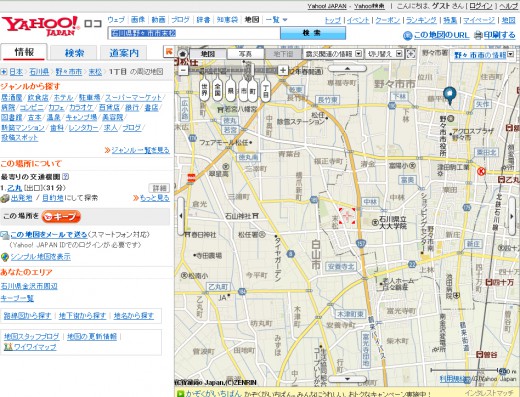Click the blue 検索 search button
520x397 pixels.
(x=312, y=33)
